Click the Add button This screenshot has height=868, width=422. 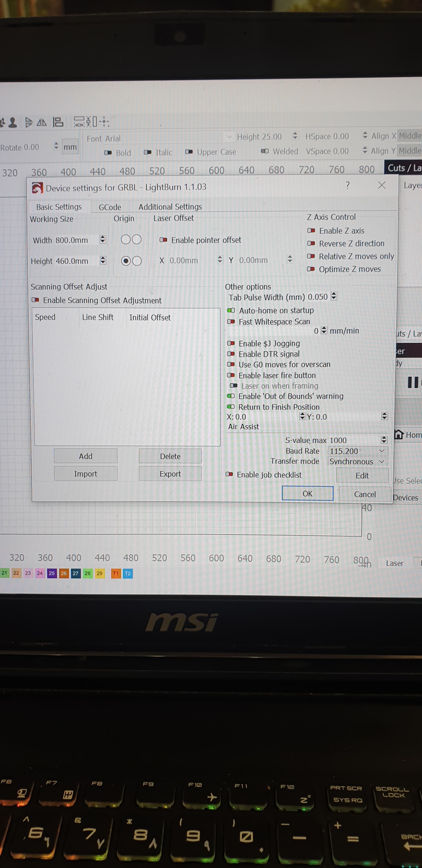(x=86, y=456)
